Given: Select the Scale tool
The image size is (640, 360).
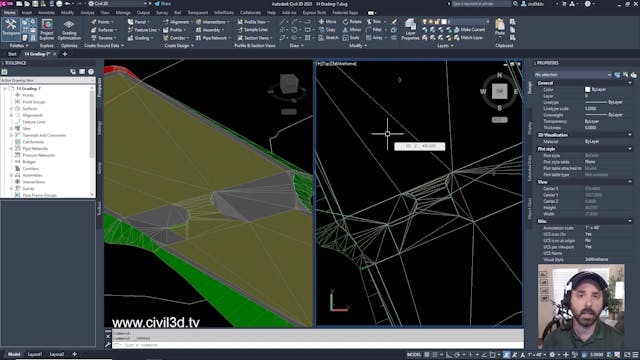Looking at the screenshot, I should [x=351, y=38].
